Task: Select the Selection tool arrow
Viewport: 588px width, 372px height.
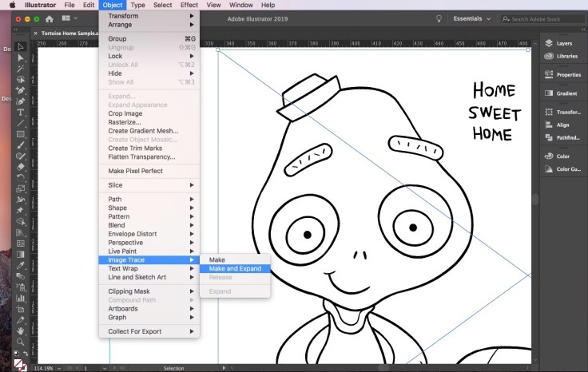Action: 22,47
